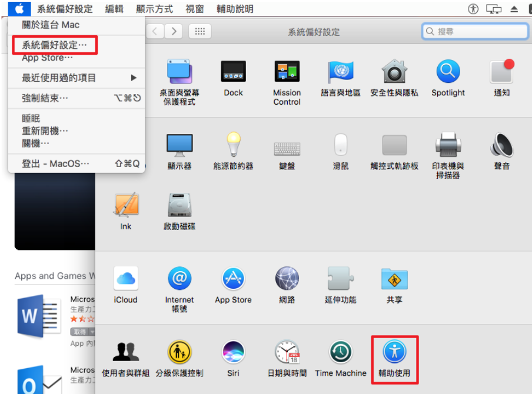Open Siri preferences pane

234,358
